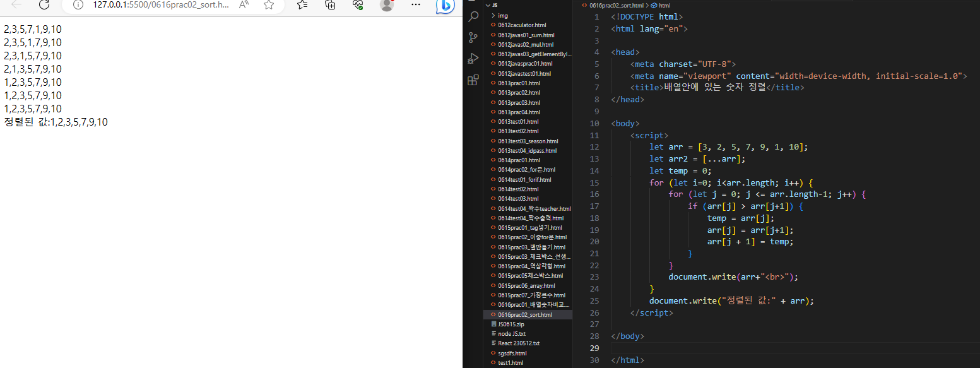The width and height of the screenshot is (980, 368).
Task: Reload the page in the Edge browser
Action: pyautogui.click(x=44, y=4)
